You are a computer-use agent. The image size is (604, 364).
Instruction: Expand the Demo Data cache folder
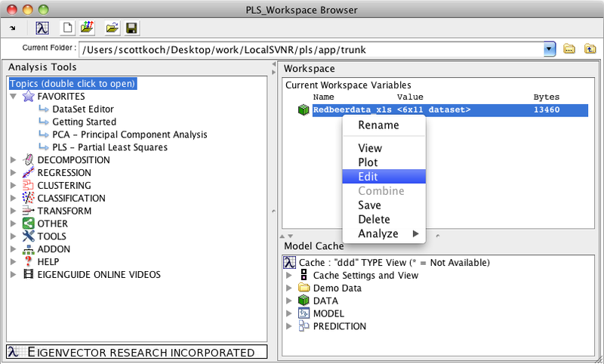[x=289, y=288]
